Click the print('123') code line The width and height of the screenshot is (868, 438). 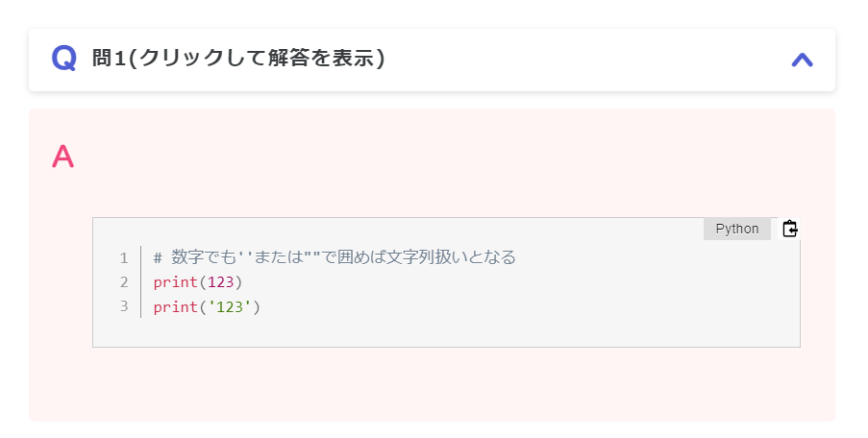coord(207,306)
